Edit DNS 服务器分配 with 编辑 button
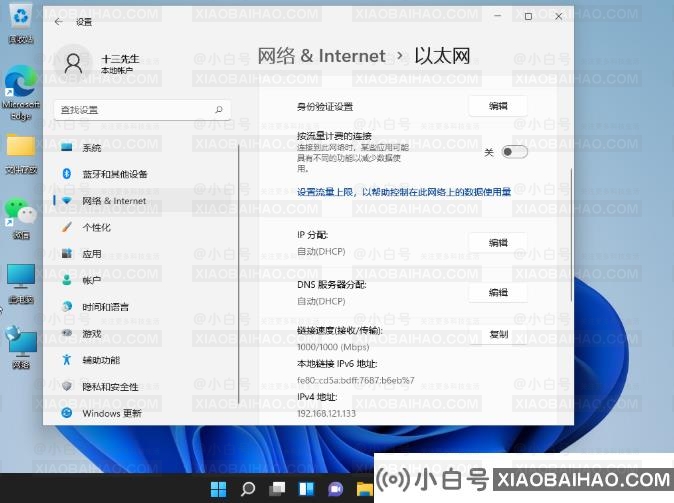674x503 pixels. (x=498, y=292)
